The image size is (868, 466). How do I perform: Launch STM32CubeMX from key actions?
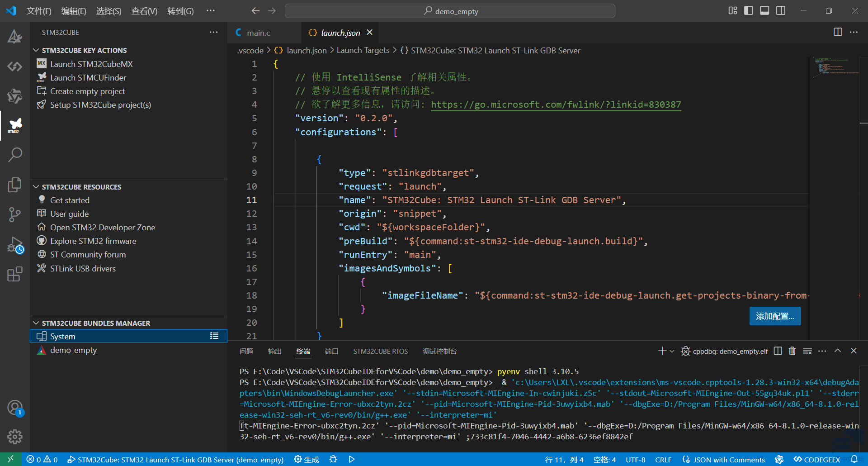pos(91,64)
